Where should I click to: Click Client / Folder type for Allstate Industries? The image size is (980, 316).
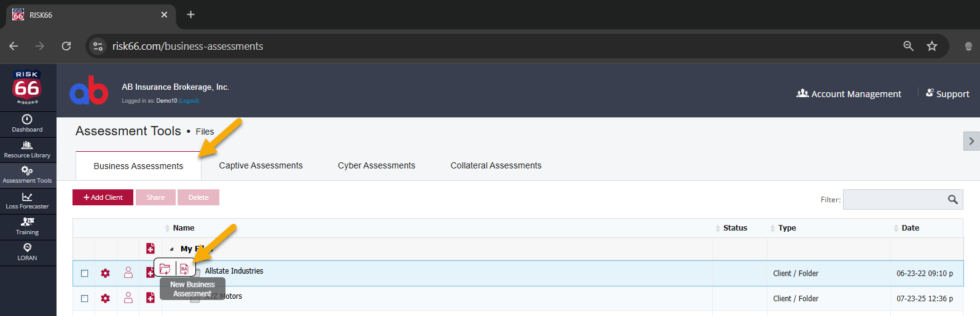click(x=796, y=274)
